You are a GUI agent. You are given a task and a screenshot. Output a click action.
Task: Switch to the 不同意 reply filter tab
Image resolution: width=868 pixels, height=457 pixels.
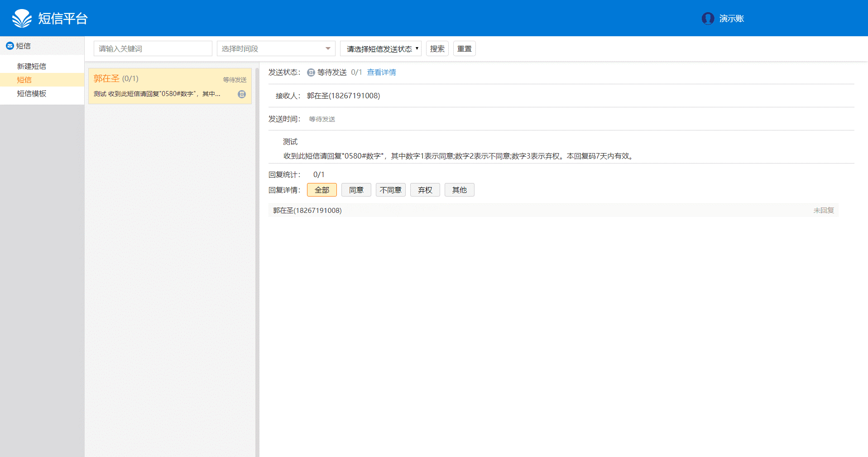[x=390, y=190]
